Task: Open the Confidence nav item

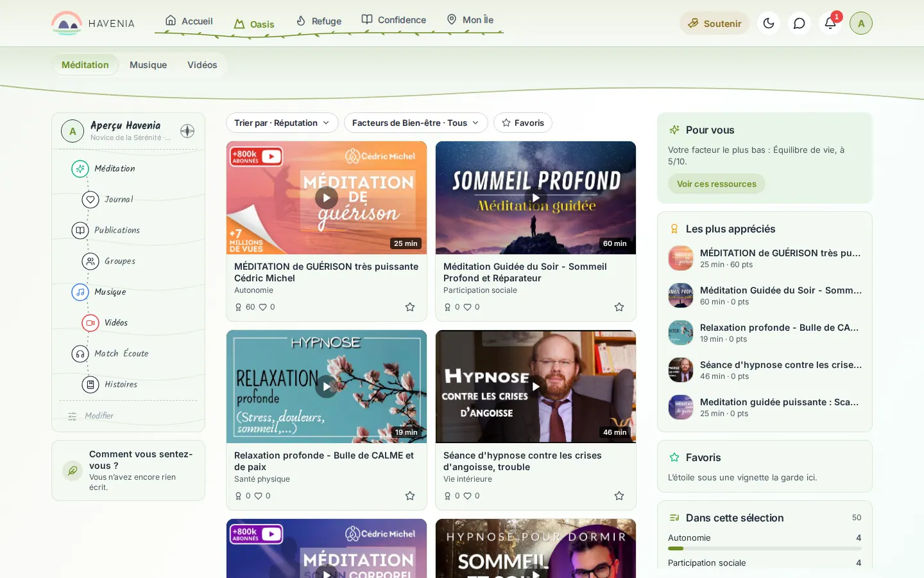Action: click(393, 20)
